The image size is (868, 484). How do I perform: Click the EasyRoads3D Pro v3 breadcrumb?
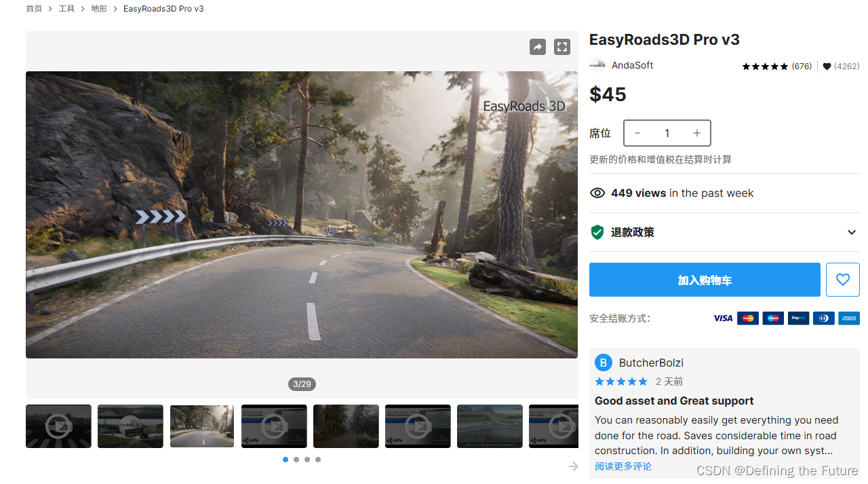(x=163, y=9)
